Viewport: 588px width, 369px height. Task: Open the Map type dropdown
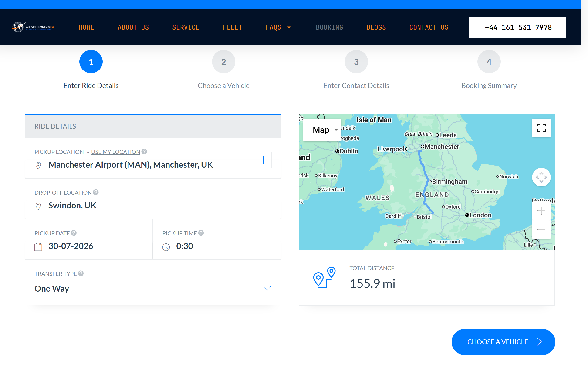pyautogui.click(x=322, y=130)
